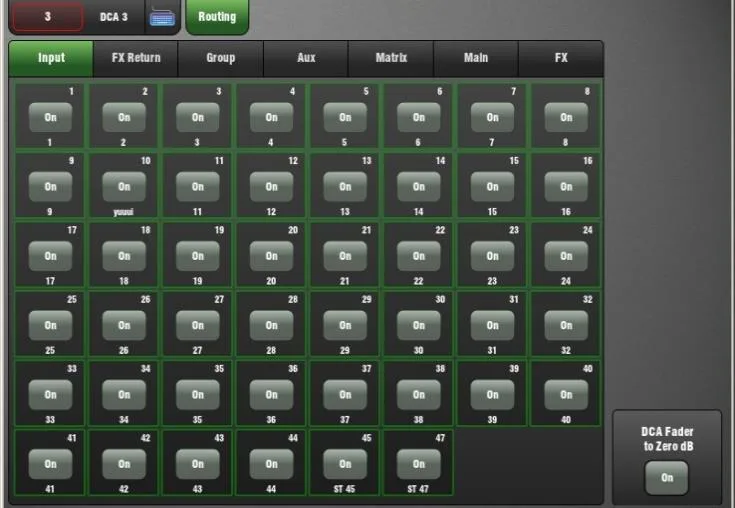The width and height of the screenshot is (735, 508).
Task: Toggle input channel 2 On button
Action: (124, 117)
